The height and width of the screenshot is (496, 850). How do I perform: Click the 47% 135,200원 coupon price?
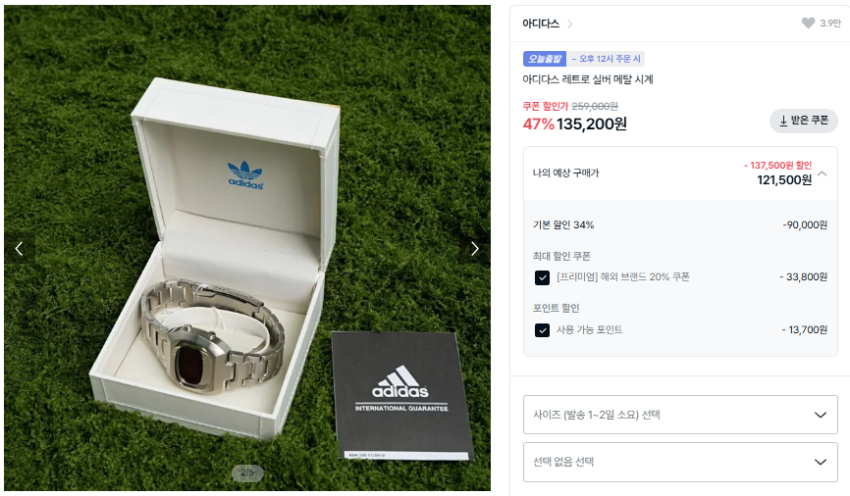[575, 124]
